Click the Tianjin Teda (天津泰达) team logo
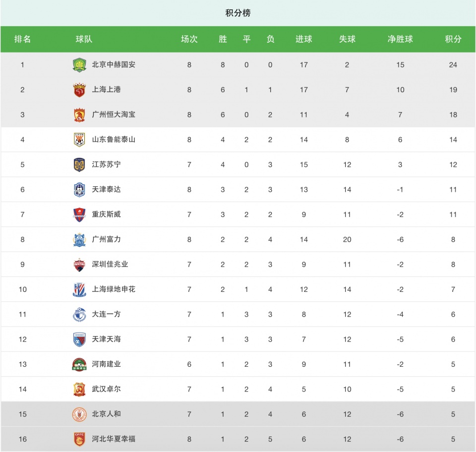The height and width of the screenshot is (452, 476). (x=79, y=190)
